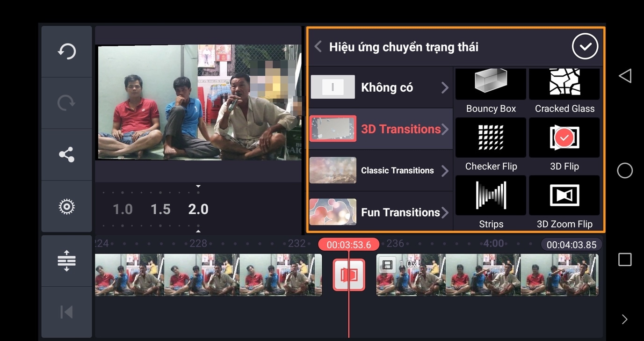Expand the Classic Transitions category
The image size is (644, 341).
[x=380, y=171]
